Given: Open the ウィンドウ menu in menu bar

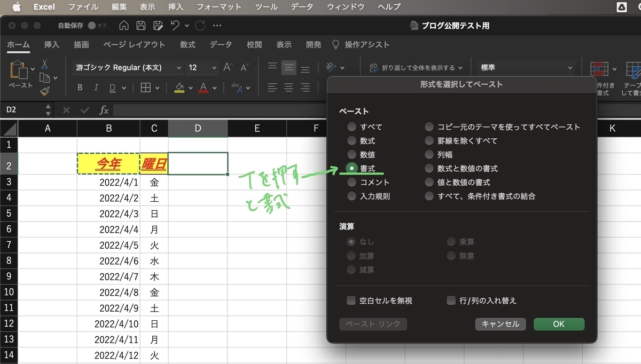Looking at the screenshot, I should click(345, 7).
